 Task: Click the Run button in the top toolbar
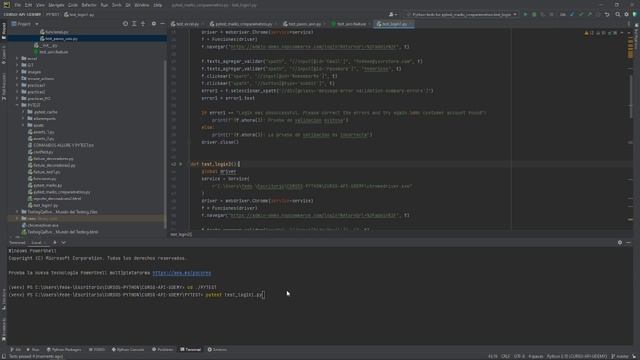(x=525, y=14)
